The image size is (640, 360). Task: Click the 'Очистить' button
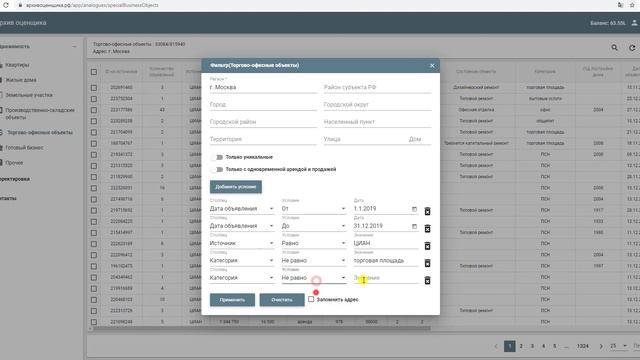282,300
